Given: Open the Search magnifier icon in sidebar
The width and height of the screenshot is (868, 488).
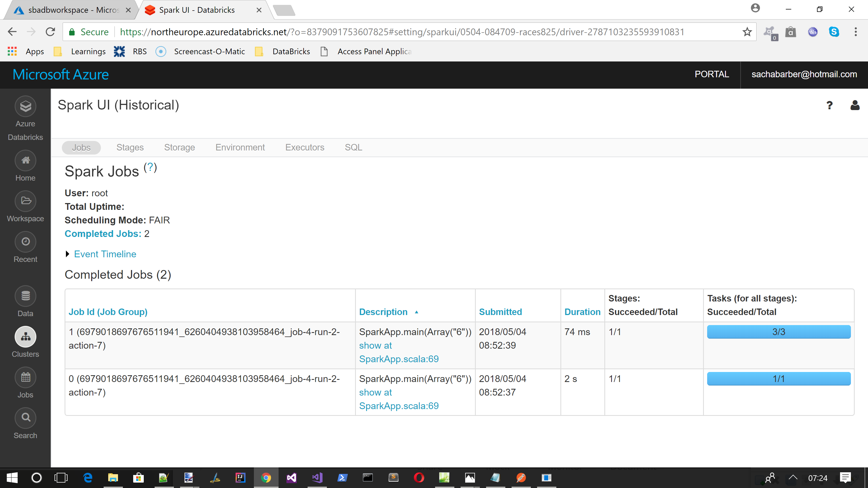Looking at the screenshot, I should point(25,418).
